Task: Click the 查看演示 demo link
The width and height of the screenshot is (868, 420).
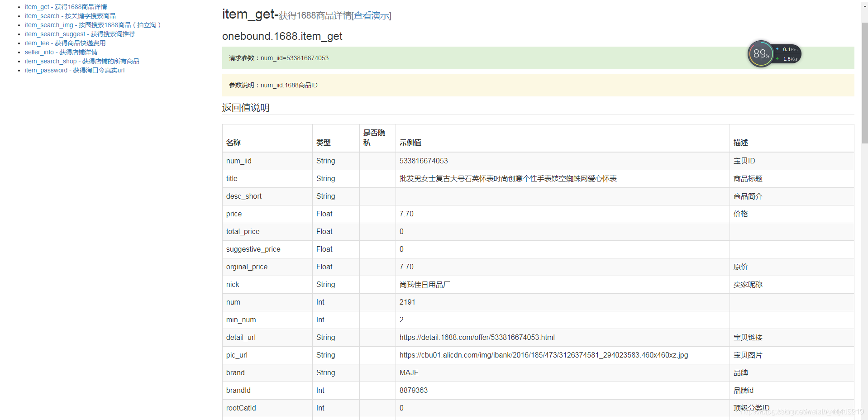Action: pos(372,16)
